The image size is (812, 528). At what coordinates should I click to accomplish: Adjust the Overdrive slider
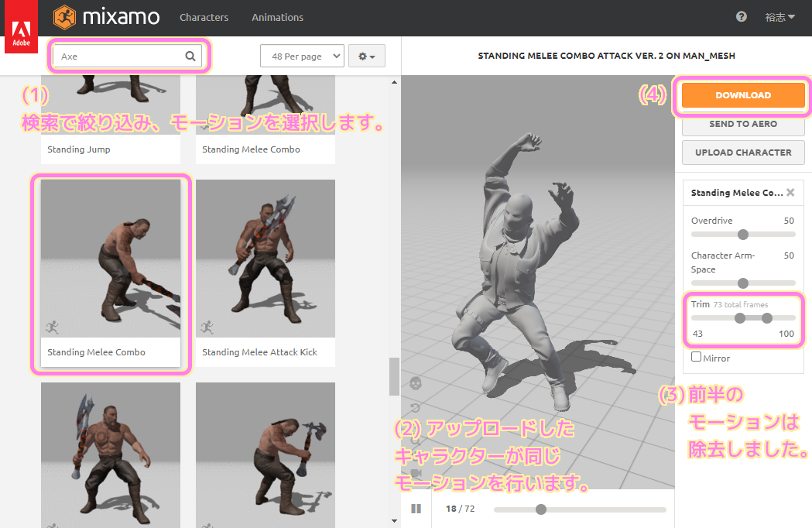[742, 235]
